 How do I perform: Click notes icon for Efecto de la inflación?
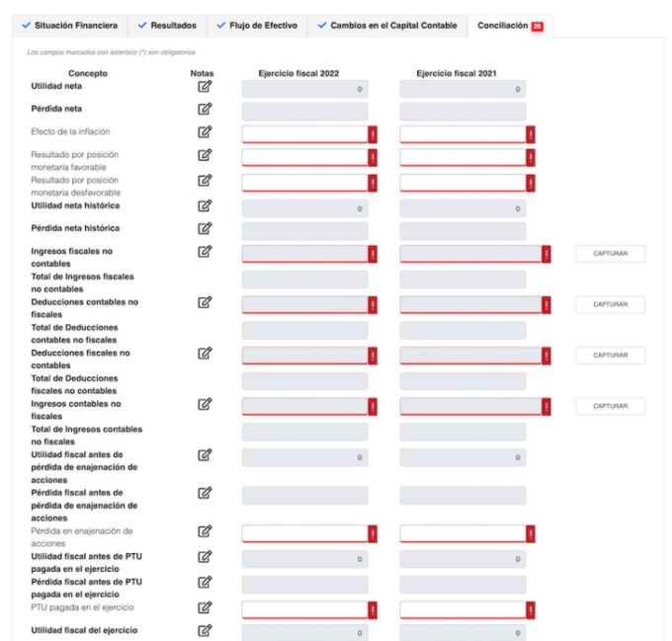(x=205, y=131)
